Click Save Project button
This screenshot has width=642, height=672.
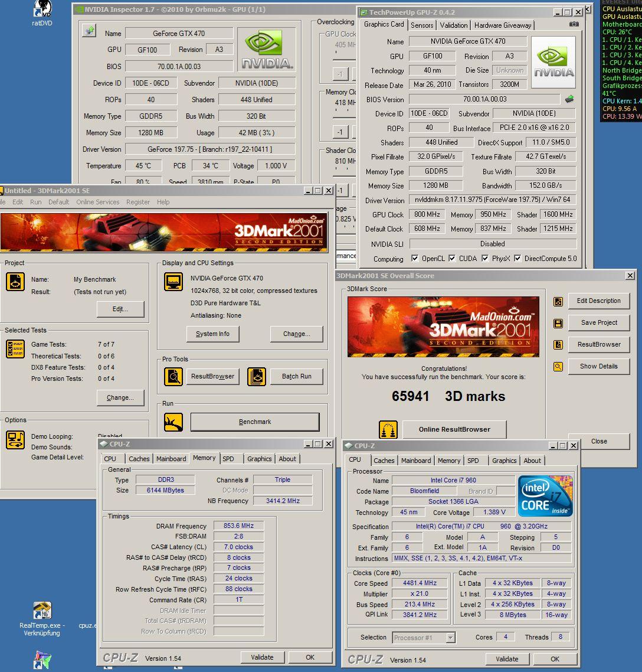599,323
